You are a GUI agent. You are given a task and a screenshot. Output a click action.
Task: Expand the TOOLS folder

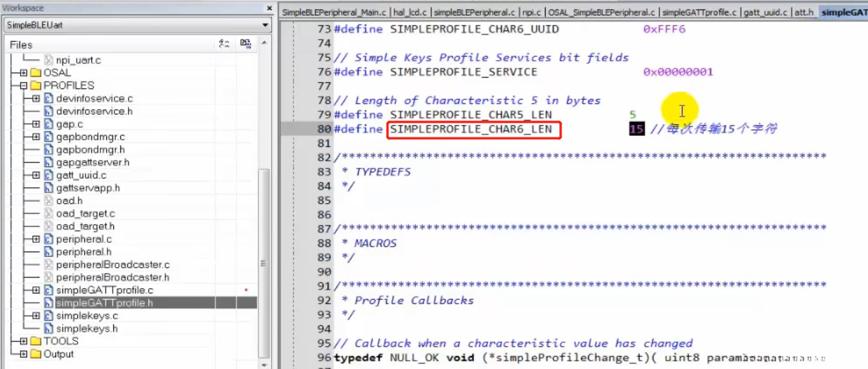point(23,341)
